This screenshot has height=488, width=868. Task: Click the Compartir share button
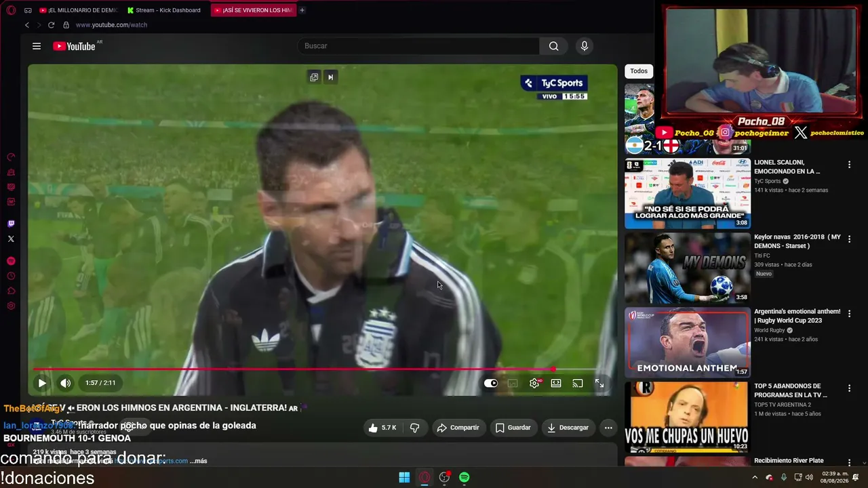pos(458,428)
